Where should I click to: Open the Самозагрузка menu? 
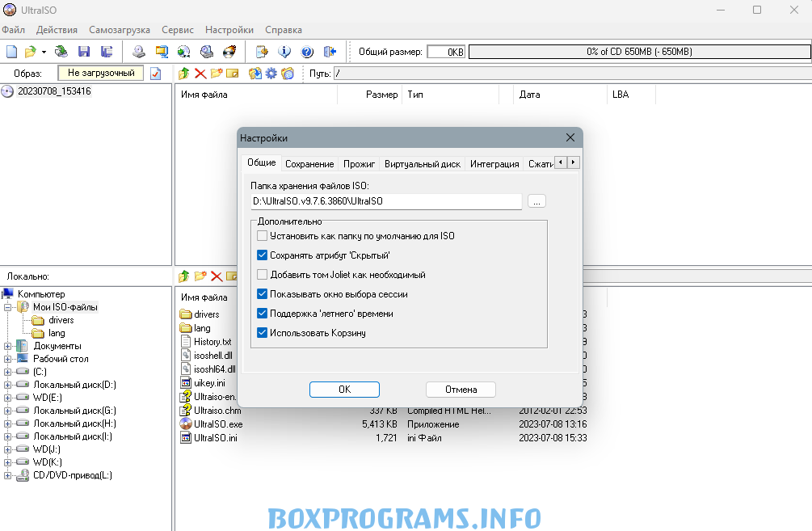pos(120,30)
